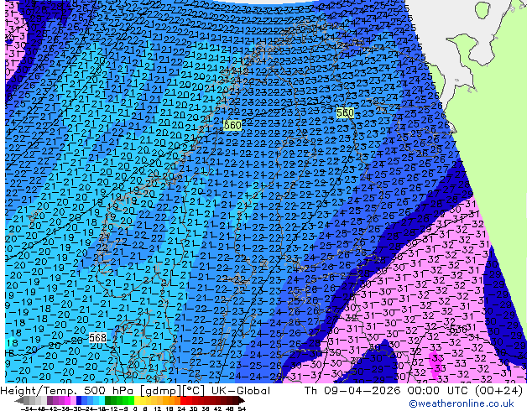Click the legend's right dark maroon arrow end

[x=241, y=400]
